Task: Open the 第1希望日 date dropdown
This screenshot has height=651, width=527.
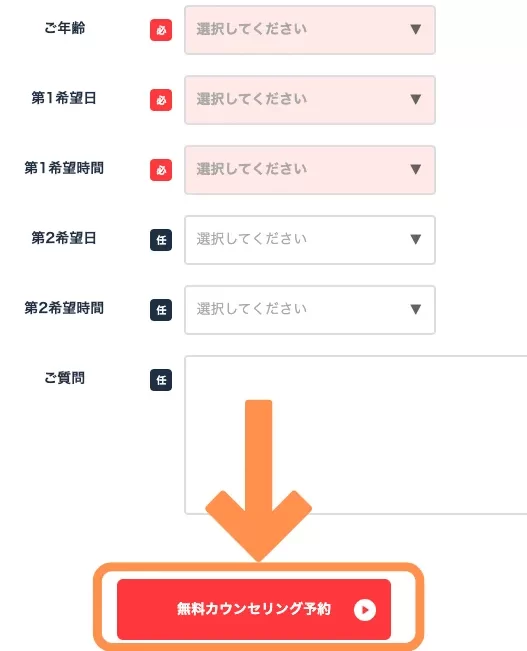Action: click(310, 100)
